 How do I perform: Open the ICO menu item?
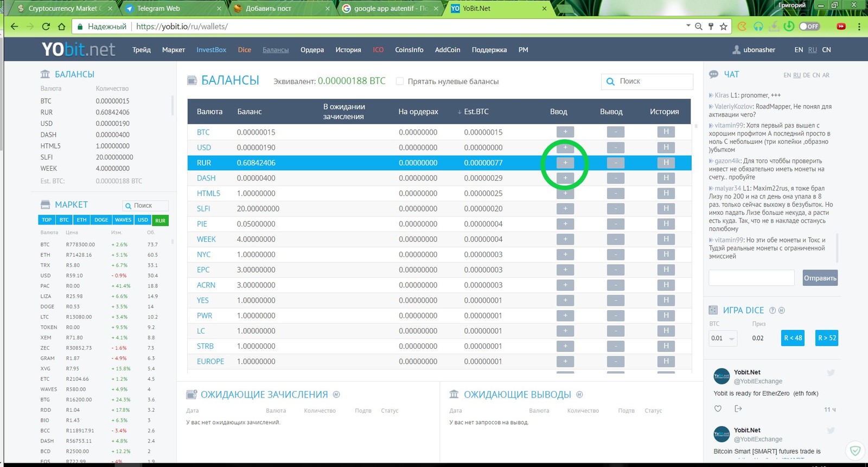378,49
